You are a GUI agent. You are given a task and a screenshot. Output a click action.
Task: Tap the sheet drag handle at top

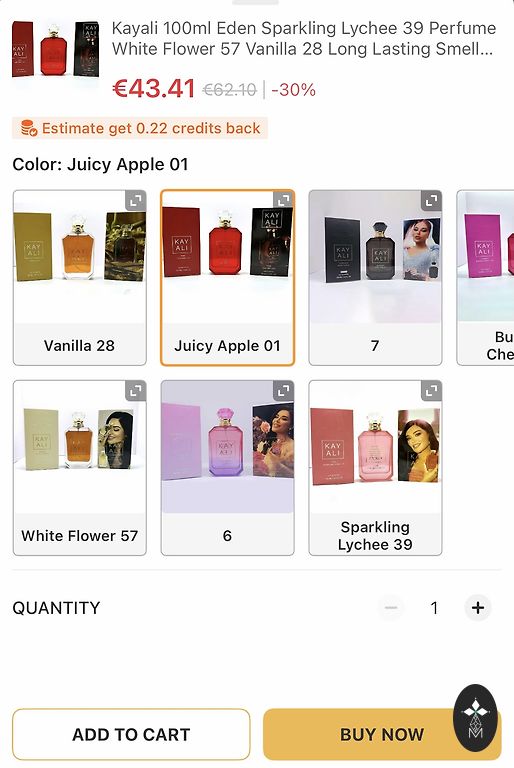click(x=255, y=2)
